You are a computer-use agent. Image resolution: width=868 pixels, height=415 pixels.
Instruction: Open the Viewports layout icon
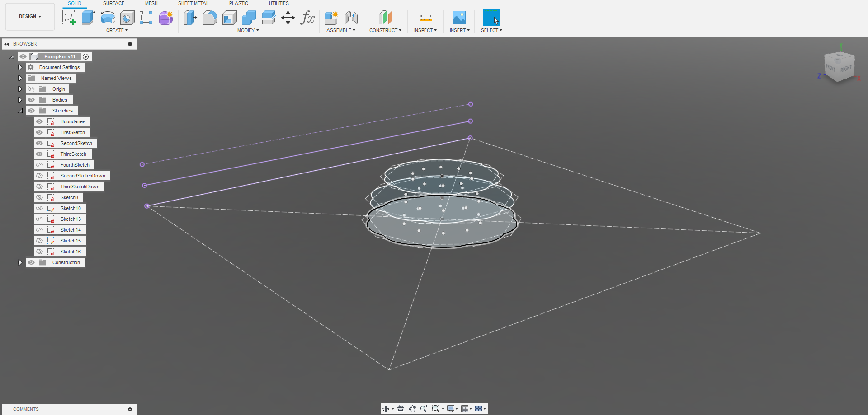click(479, 409)
